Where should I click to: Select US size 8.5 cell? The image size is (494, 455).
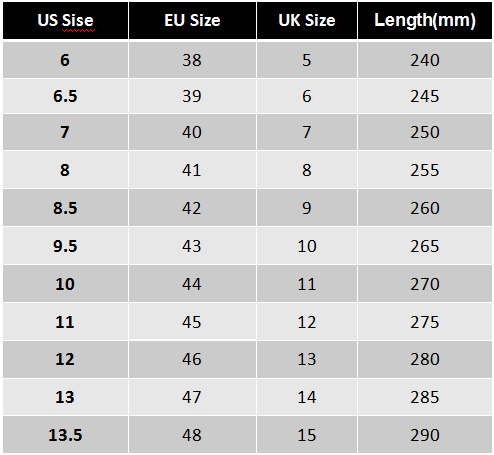[65, 208]
